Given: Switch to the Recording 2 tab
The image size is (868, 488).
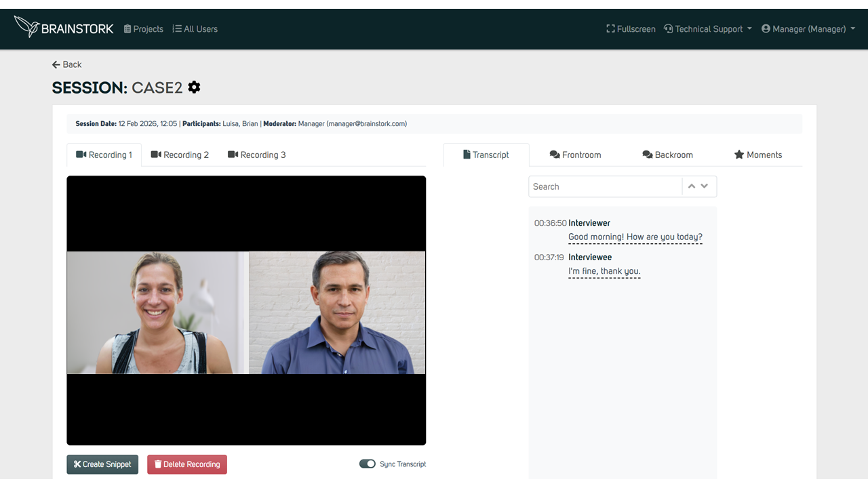Looking at the screenshot, I should coord(180,155).
